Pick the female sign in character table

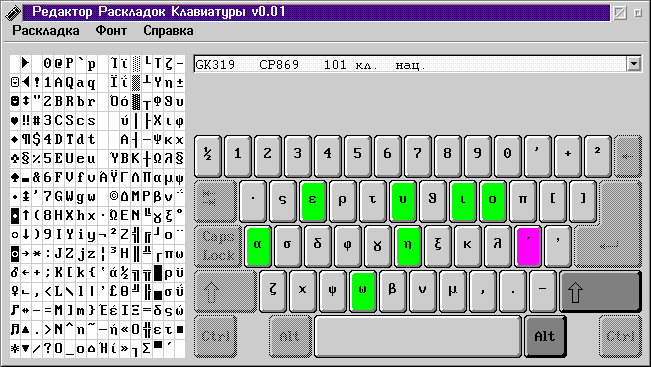(x=15, y=291)
